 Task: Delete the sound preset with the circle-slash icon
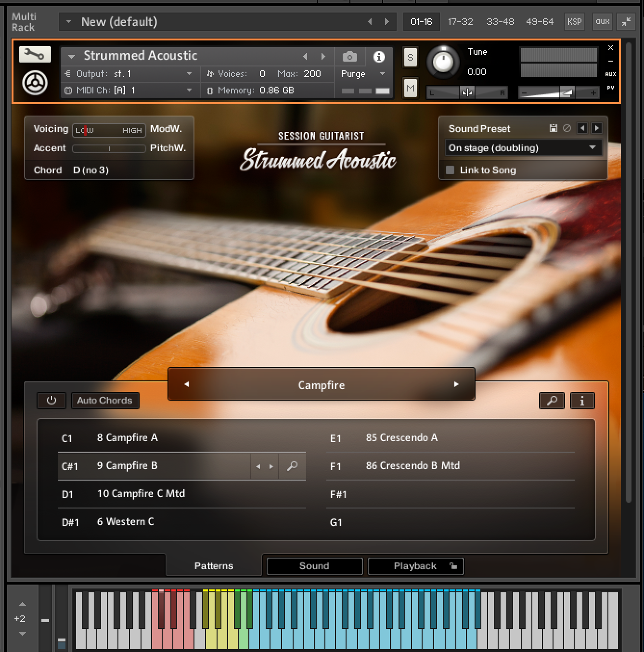[567, 128]
